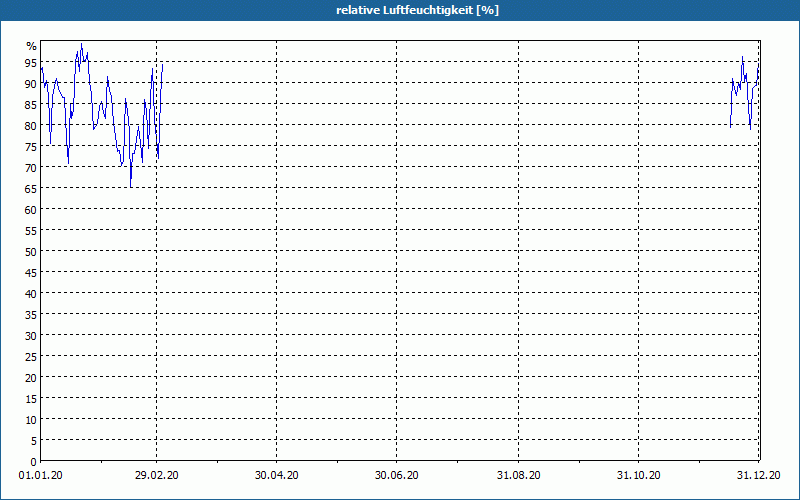Select the 01.01.20 date label
The height and width of the screenshot is (500, 800).
41,477
